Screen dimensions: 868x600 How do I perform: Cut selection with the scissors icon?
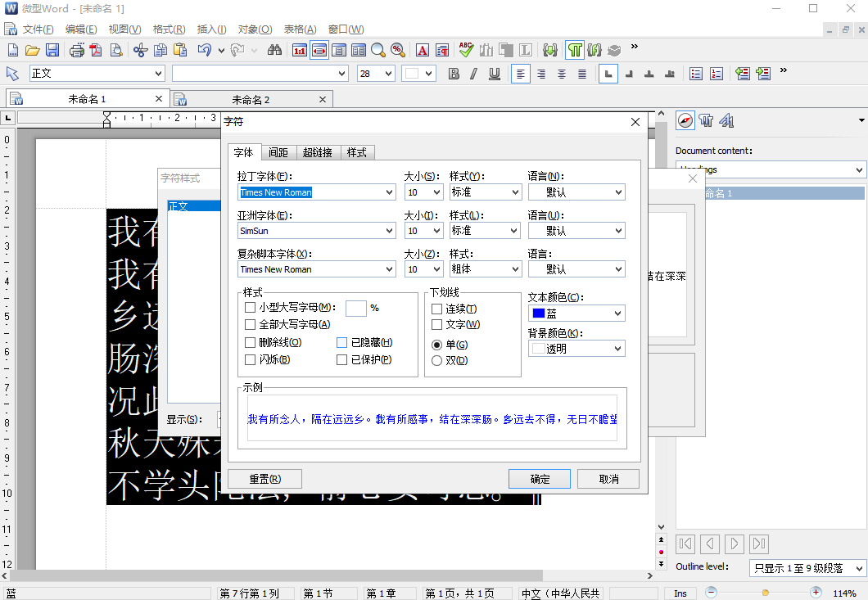(x=141, y=51)
